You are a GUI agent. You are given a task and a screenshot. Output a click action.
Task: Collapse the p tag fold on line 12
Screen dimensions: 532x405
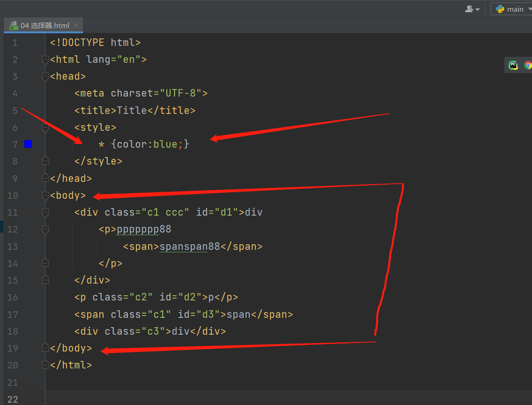click(x=45, y=229)
